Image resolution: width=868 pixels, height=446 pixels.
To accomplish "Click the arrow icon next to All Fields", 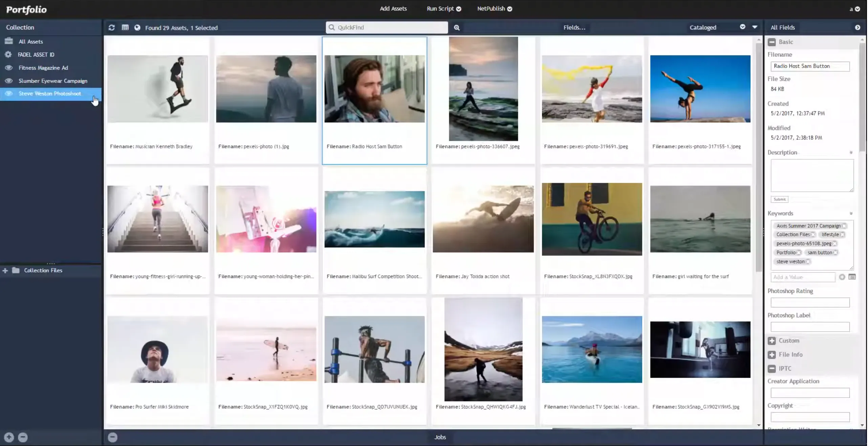I will click(858, 27).
